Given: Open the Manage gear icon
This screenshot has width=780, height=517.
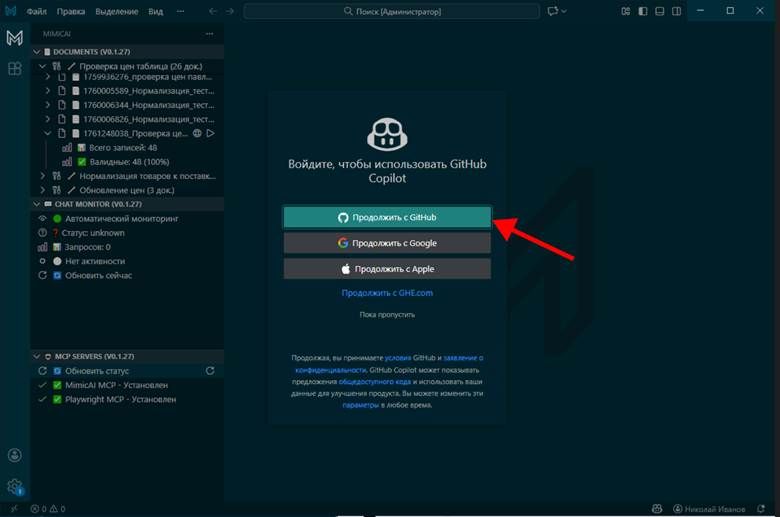Looking at the screenshot, I should coord(15,486).
